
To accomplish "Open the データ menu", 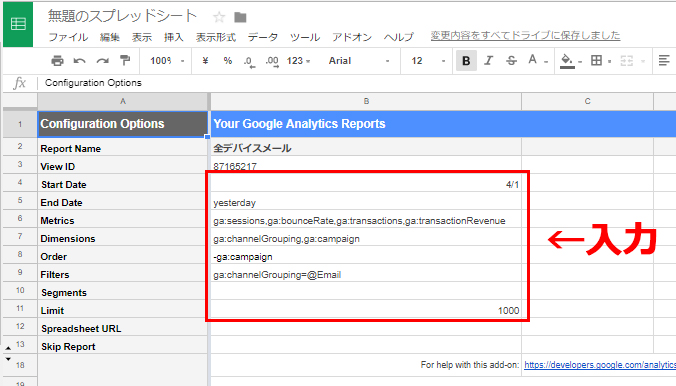I will click(x=263, y=38).
